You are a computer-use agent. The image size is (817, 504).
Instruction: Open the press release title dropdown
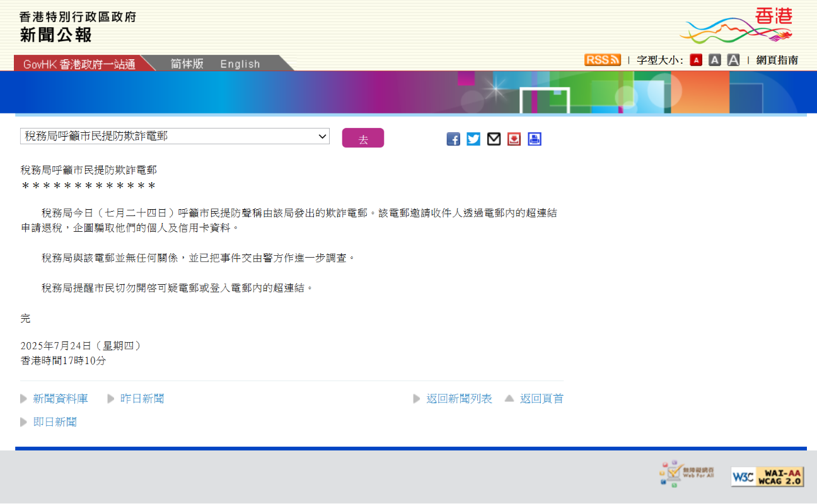click(x=175, y=136)
